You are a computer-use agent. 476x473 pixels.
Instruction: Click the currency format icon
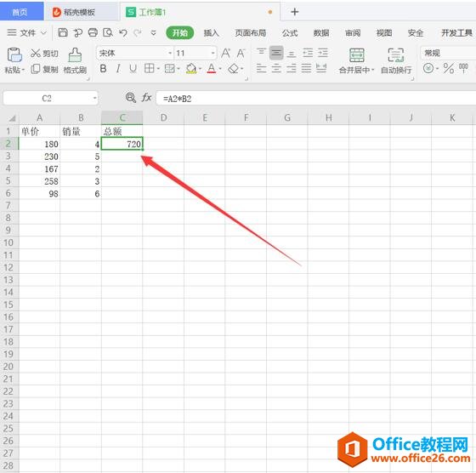428,68
